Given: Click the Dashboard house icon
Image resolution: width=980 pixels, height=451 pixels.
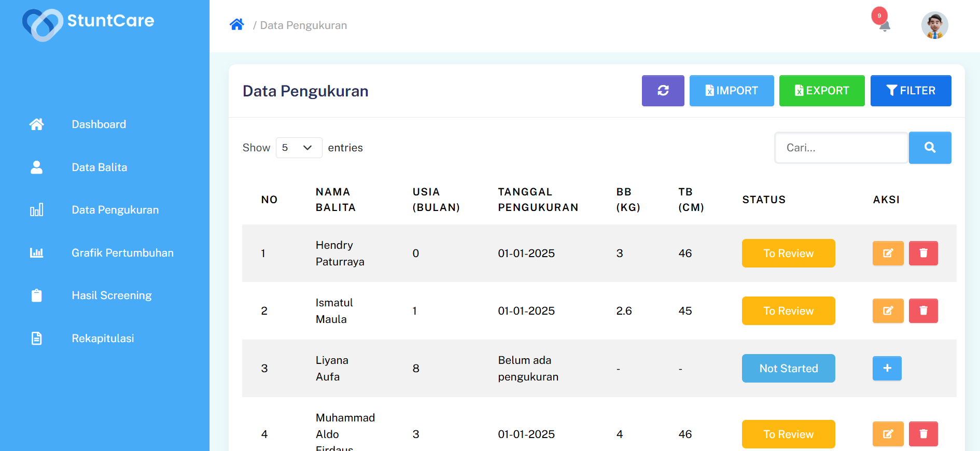Looking at the screenshot, I should [36, 124].
